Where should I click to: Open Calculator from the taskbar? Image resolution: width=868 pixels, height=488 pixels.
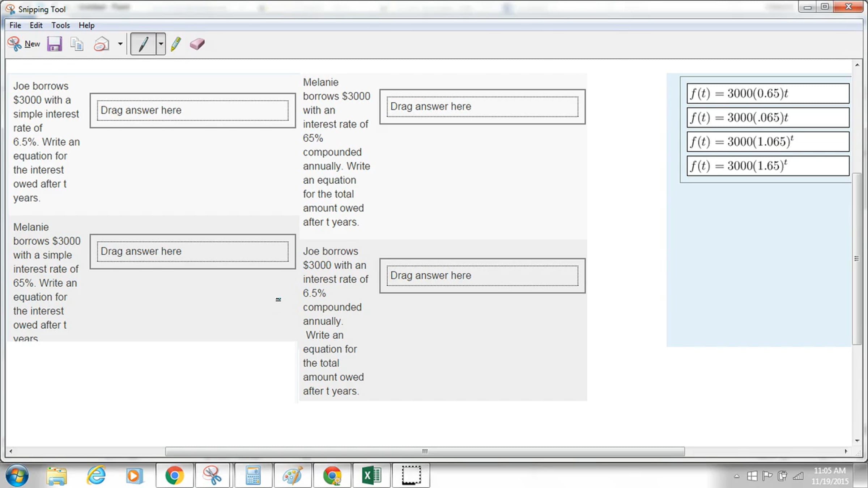253,475
